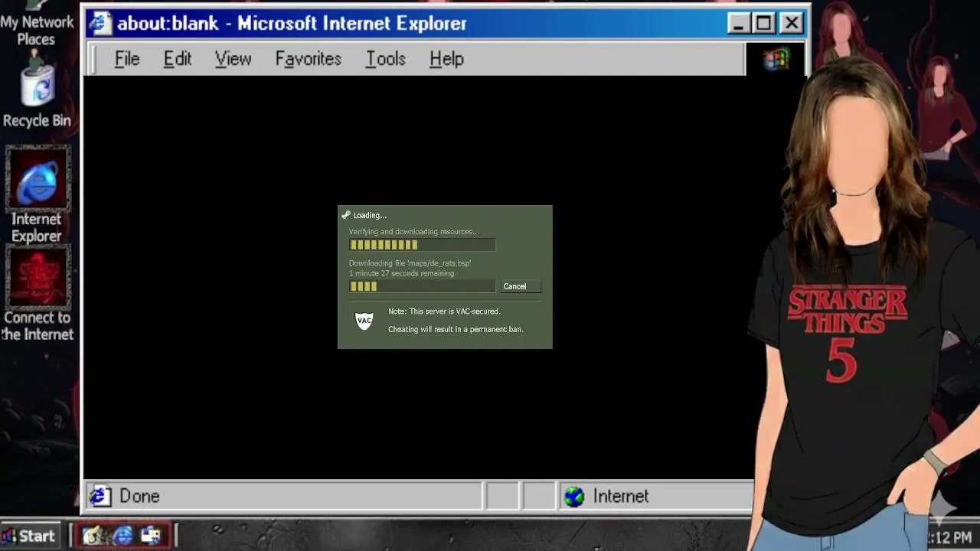Viewport: 980px width, 551px height.
Task: Click the globe icon in Internet zone
Action: click(x=574, y=497)
